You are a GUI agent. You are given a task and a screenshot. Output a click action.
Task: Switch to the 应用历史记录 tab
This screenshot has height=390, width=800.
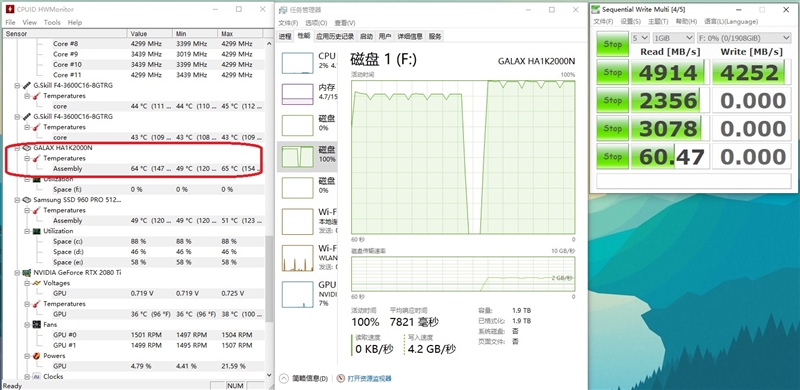[335, 36]
